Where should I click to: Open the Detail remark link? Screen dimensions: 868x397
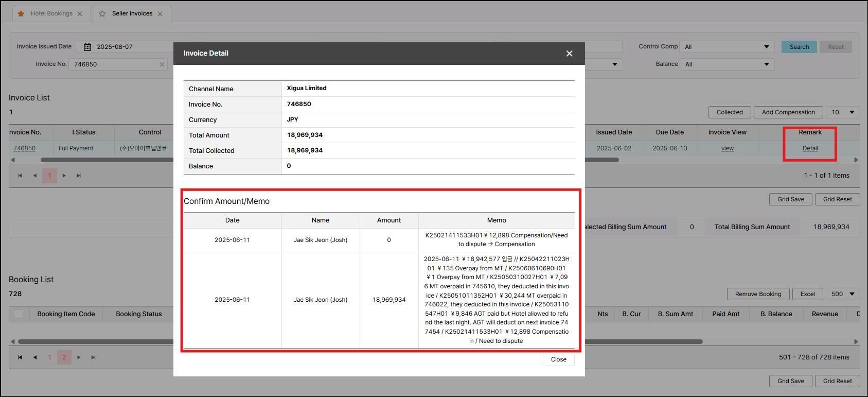[x=810, y=148]
